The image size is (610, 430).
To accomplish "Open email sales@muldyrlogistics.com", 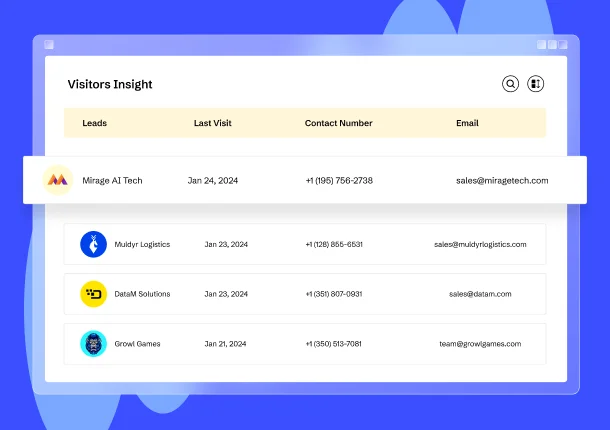I will point(480,244).
